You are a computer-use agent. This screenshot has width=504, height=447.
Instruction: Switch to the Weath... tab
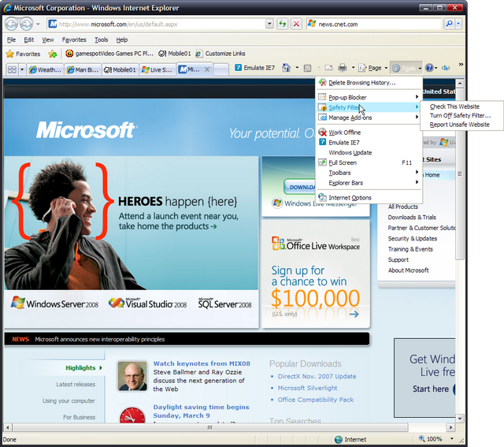46,70
